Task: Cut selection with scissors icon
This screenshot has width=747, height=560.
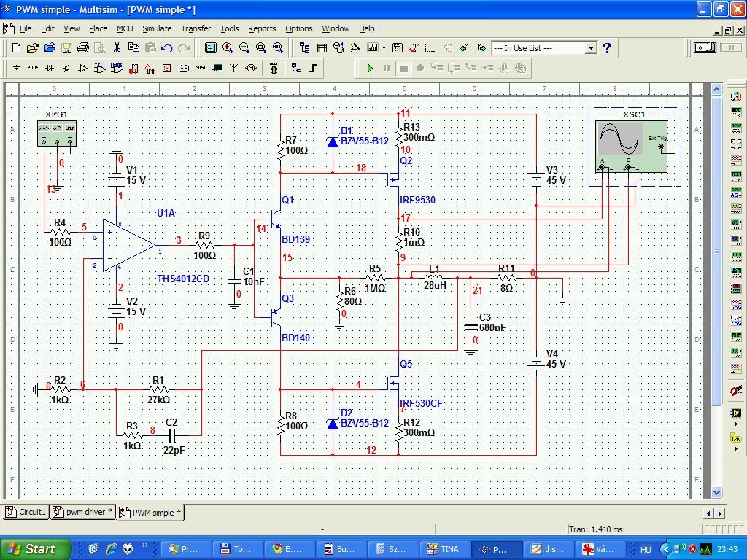Action: 117,48
